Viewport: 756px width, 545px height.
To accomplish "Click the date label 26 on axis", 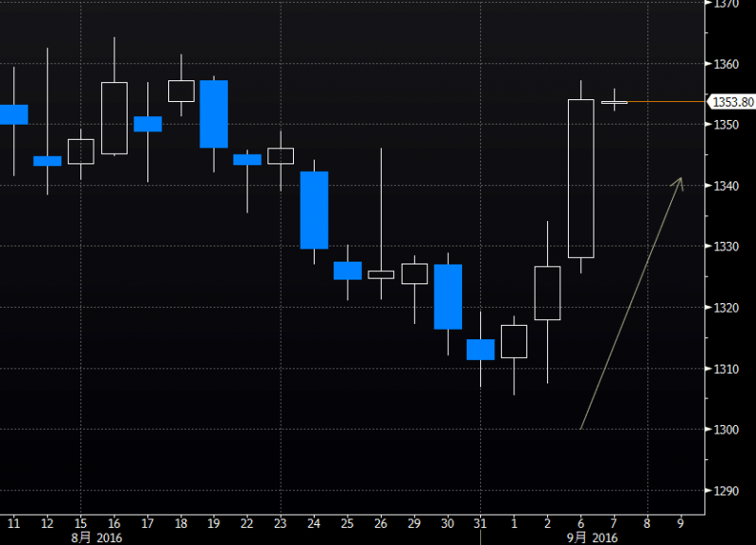I will (381, 523).
